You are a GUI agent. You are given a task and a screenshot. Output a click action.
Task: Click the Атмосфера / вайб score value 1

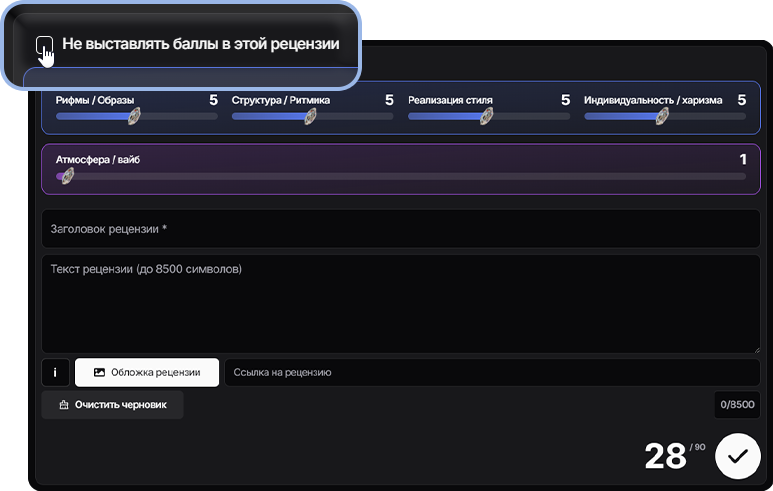pyautogui.click(x=743, y=159)
